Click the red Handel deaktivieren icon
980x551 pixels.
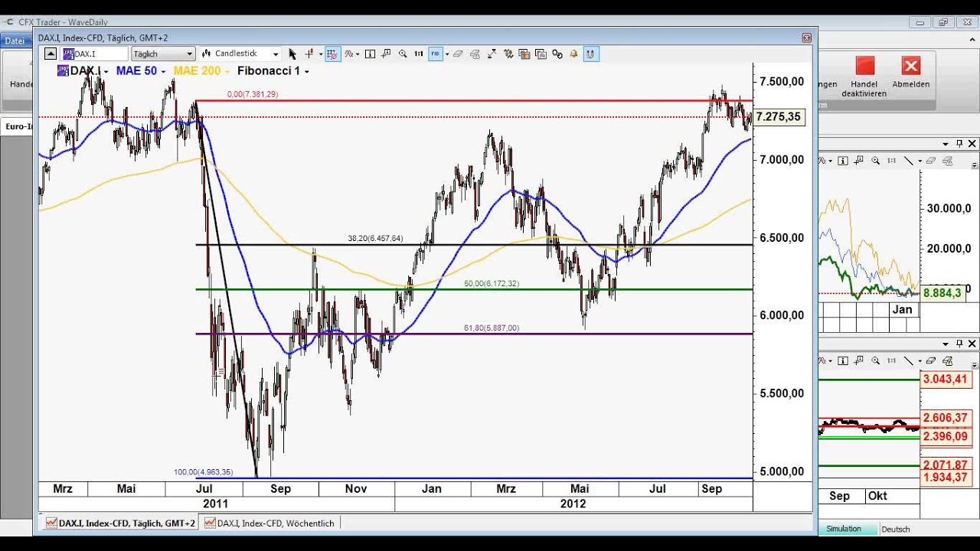[x=864, y=66]
